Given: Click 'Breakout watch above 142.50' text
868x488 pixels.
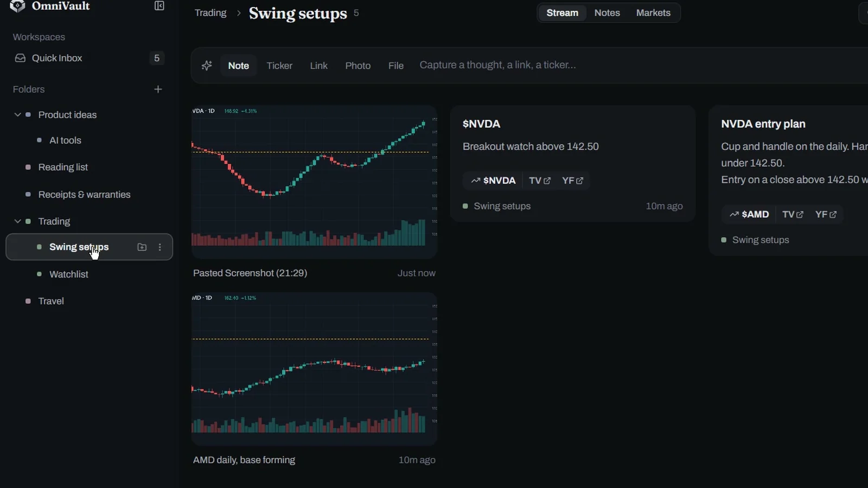Looking at the screenshot, I should pyautogui.click(x=531, y=146).
